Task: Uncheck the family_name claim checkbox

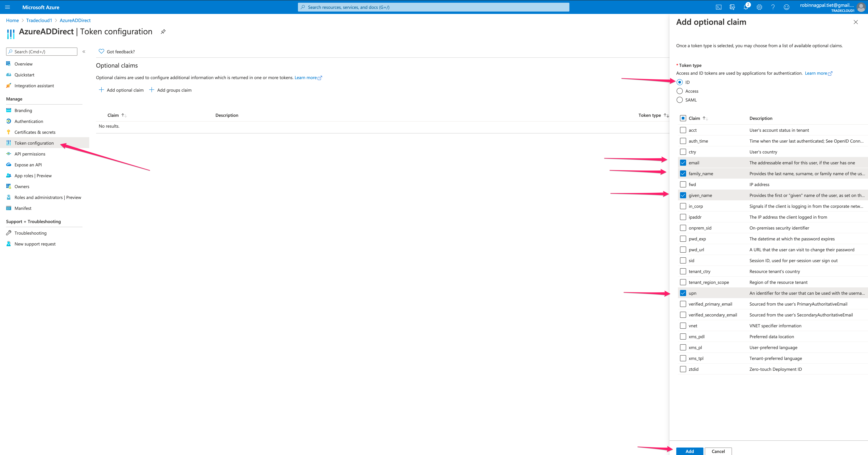Action: pos(683,173)
